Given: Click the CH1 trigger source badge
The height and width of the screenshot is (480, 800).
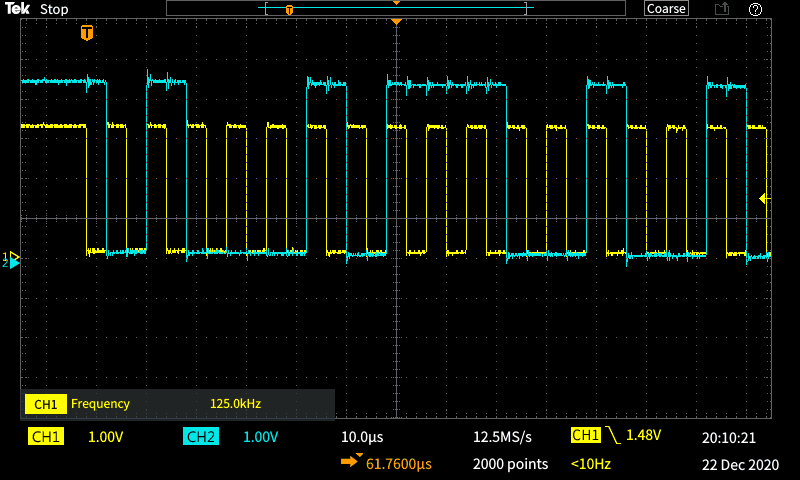Looking at the screenshot, I should point(585,436).
